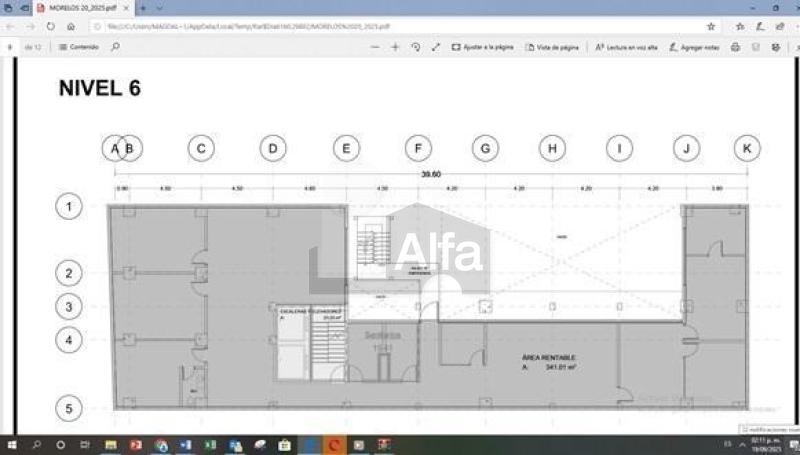The image size is (800, 455).
Task: Open a new browser tab
Action: (x=145, y=8)
